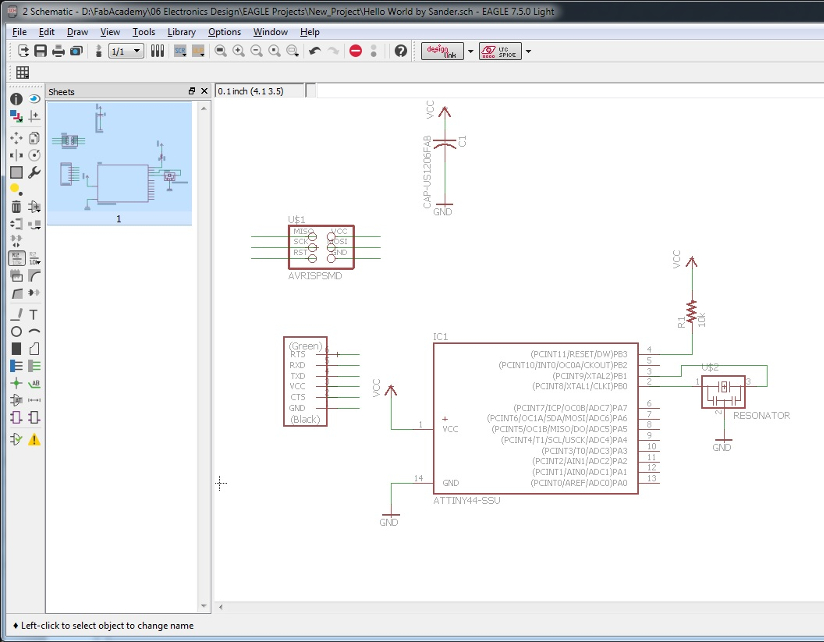Select the Smash tool

(x=16, y=275)
